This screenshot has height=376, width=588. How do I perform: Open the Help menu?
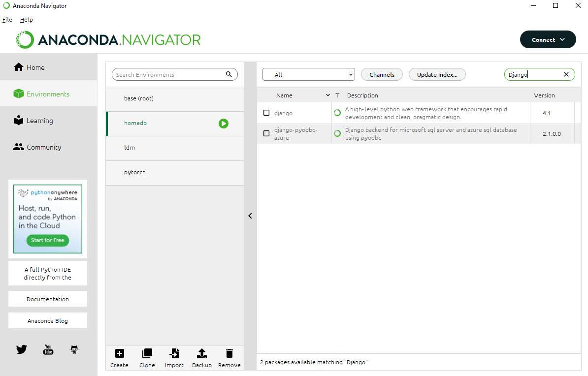(x=26, y=20)
